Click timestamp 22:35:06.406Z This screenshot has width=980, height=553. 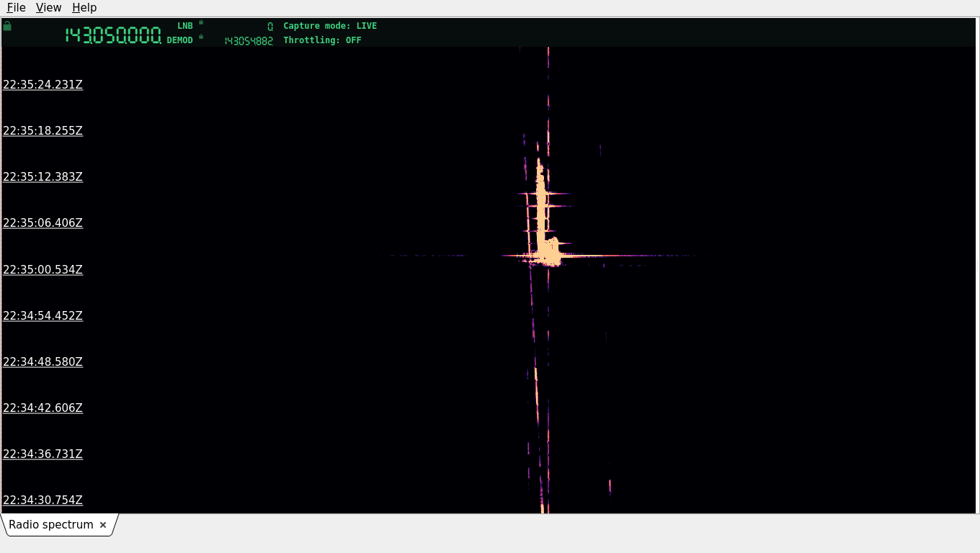[43, 222]
